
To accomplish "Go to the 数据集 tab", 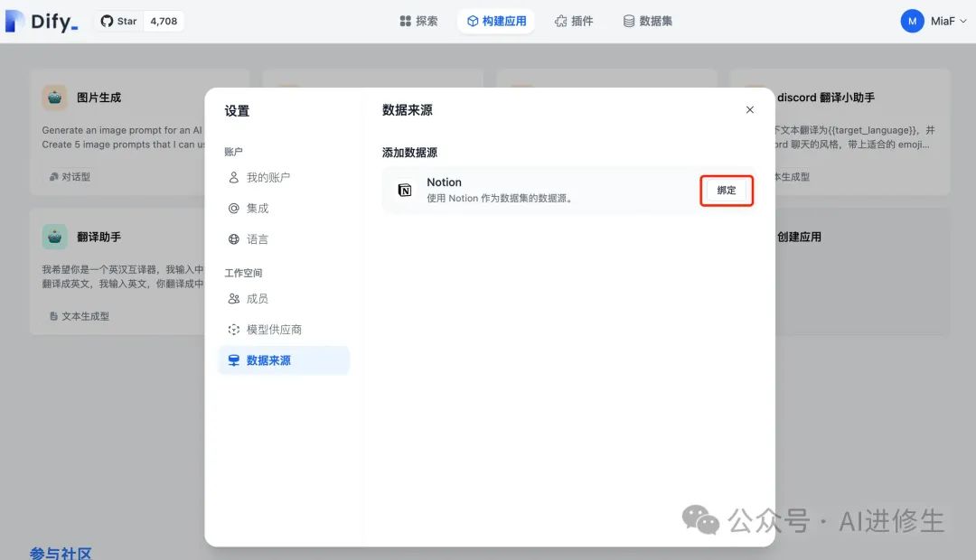I will click(647, 21).
